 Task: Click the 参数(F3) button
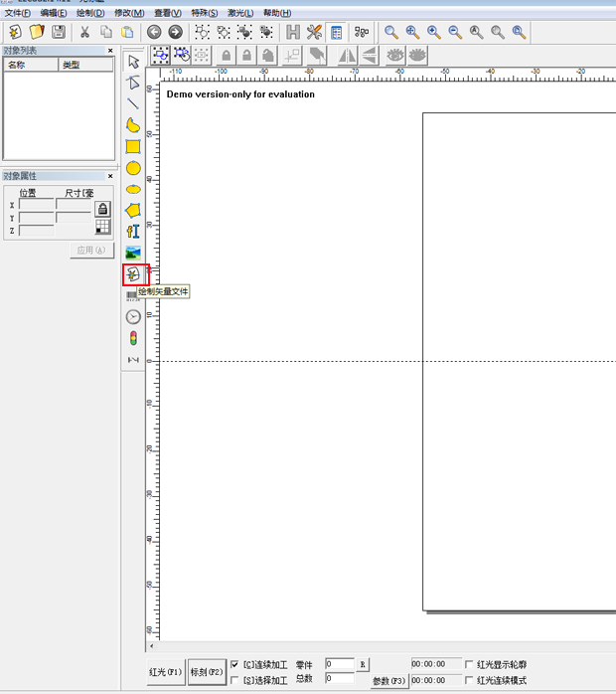pyautogui.click(x=388, y=681)
